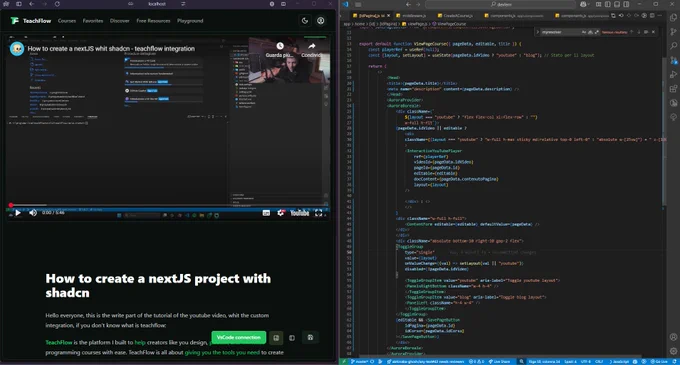The image size is (680, 365).
Task: Click 'giving you the tools you need' link
Action: (x=222, y=352)
